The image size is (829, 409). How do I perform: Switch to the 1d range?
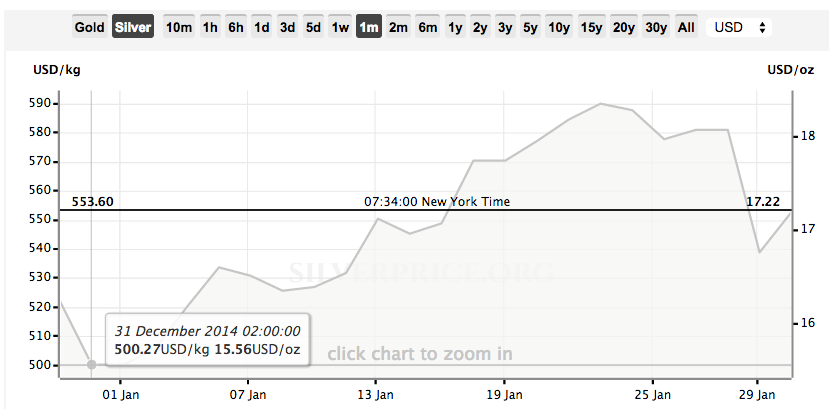pyautogui.click(x=261, y=26)
